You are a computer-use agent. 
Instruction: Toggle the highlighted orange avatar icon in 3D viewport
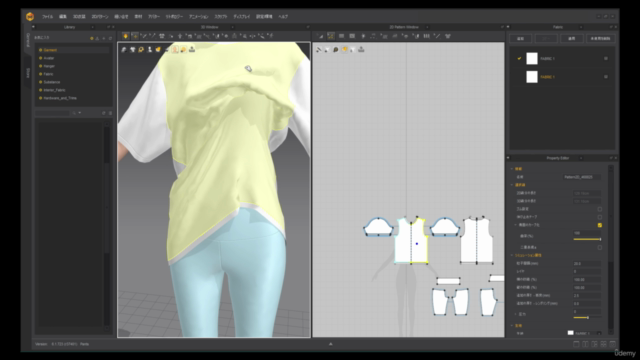coord(175,49)
